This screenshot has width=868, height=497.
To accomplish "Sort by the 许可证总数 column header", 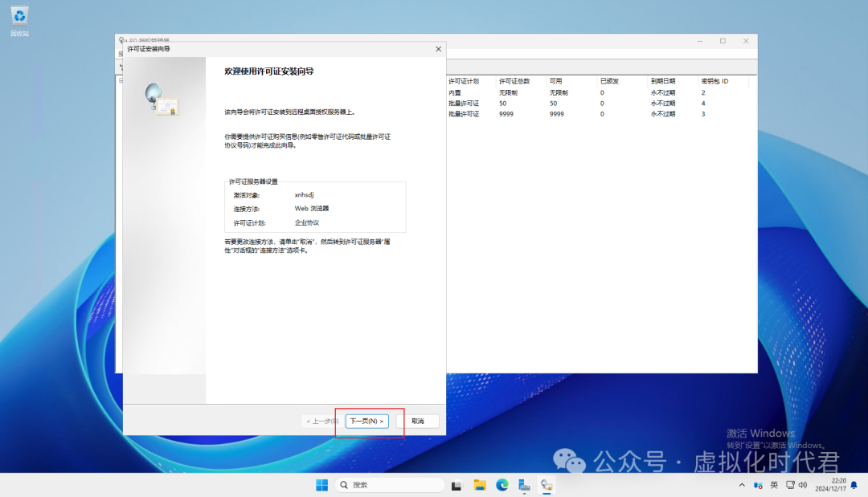I will [516, 81].
